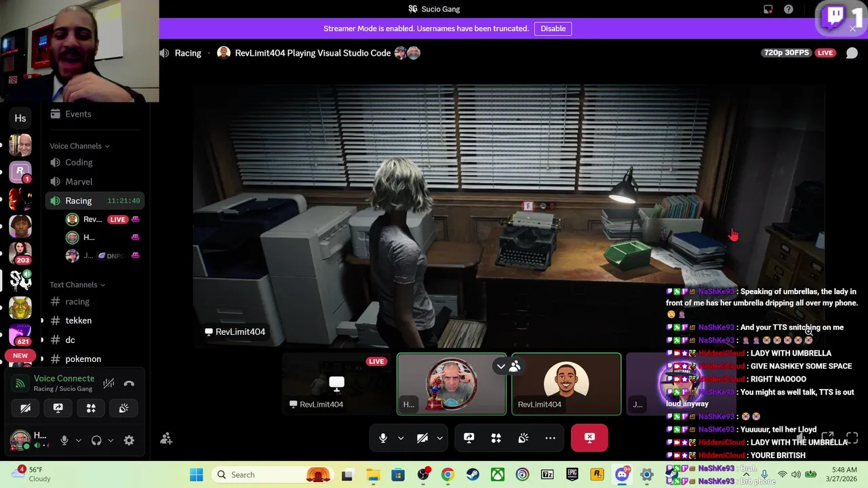Open User Settings gear
Image resolution: width=868 pixels, height=488 pixels.
129,441
